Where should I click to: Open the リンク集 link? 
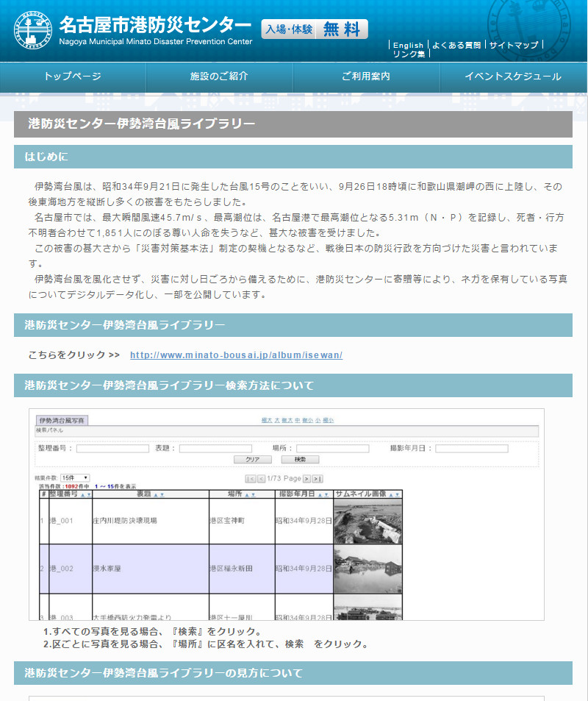pos(409,54)
